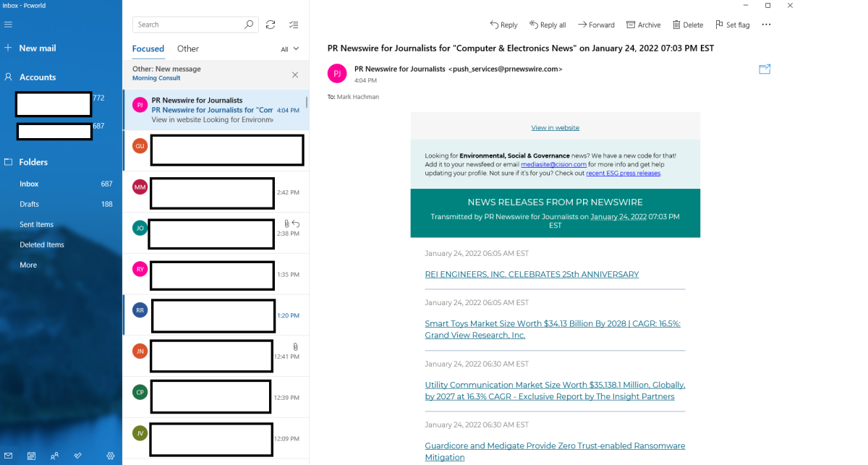The height and width of the screenshot is (465, 868).
Task: Click the JO avatar in message list
Action: coord(140,228)
